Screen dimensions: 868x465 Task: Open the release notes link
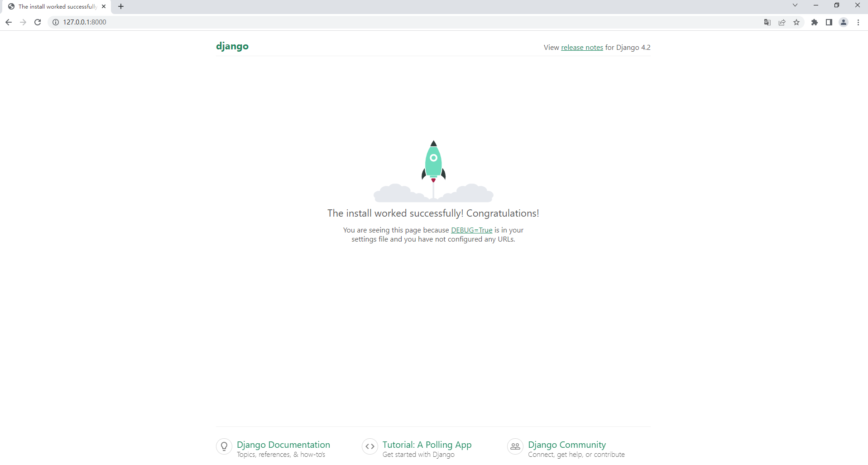[582, 48]
